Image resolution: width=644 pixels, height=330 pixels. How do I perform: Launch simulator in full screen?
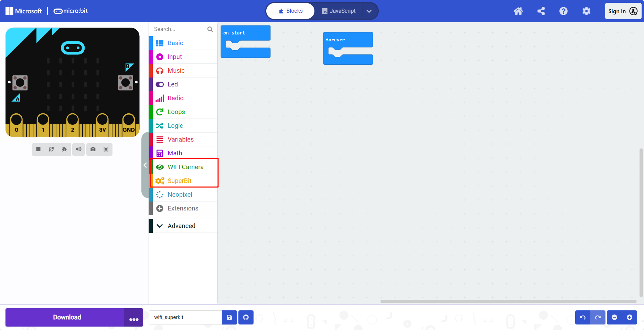[x=106, y=149]
